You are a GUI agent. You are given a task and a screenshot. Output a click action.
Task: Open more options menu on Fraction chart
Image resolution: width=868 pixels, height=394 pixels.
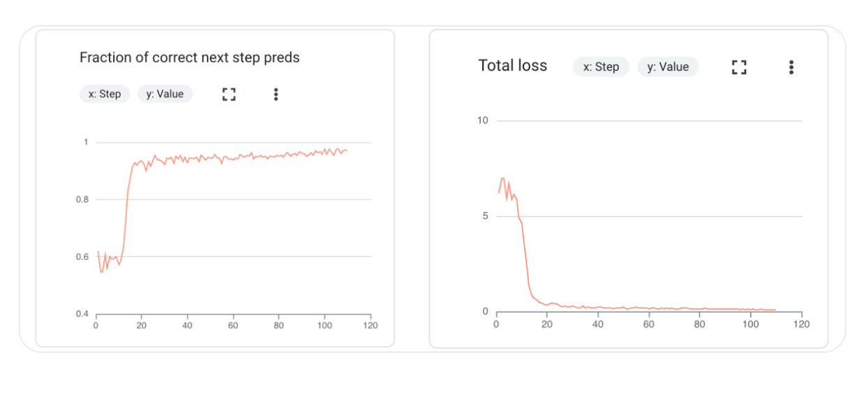pyautogui.click(x=276, y=94)
